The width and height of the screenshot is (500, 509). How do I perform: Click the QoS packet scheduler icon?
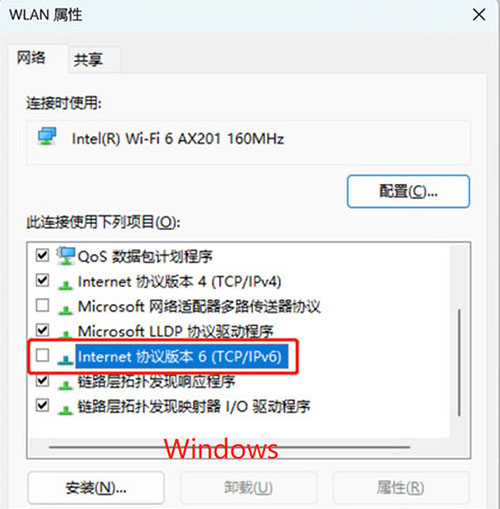66,256
